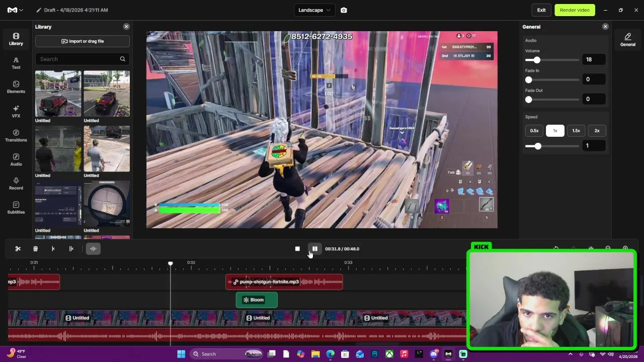This screenshot has width=644, height=362.
Task: Click the 00:31.8 / 00:46.0 timecode
Action: pyautogui.click(x=342, y=249)
